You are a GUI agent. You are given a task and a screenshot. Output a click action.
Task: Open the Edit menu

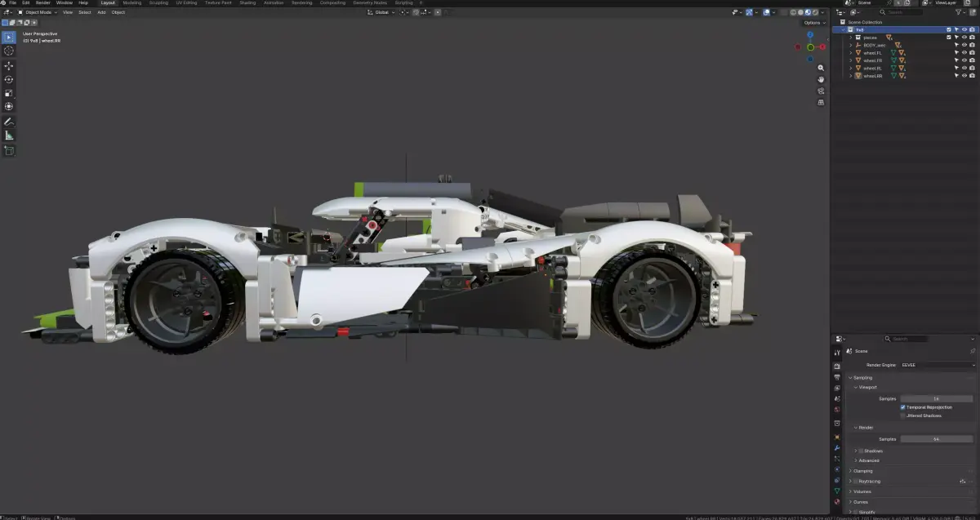[25, 2]
